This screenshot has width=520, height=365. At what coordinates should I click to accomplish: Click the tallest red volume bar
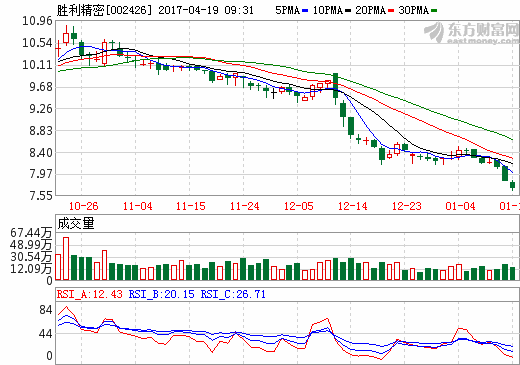click(66, 258)
